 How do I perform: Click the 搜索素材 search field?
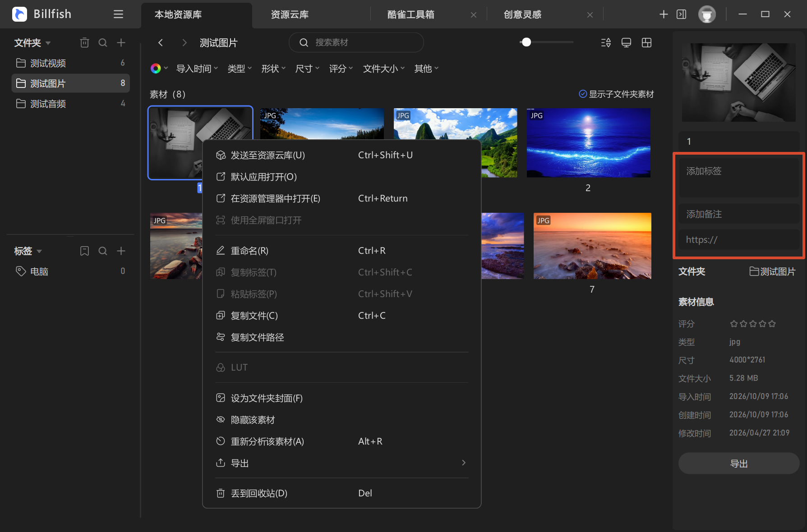356,42
